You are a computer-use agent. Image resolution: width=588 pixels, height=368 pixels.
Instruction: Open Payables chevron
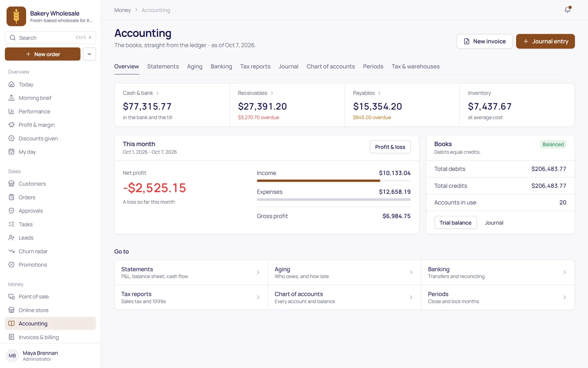pos(379,93)
